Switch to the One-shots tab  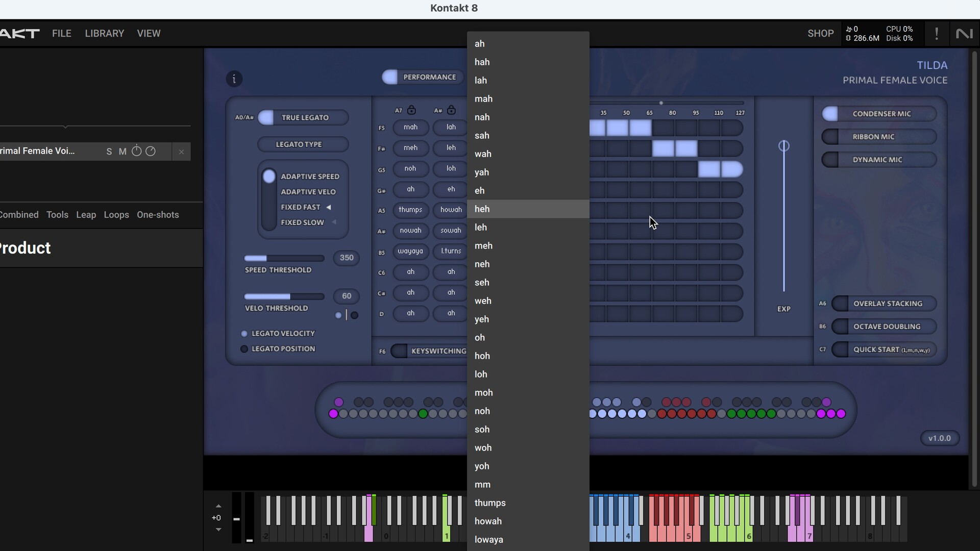coord(158,215)
